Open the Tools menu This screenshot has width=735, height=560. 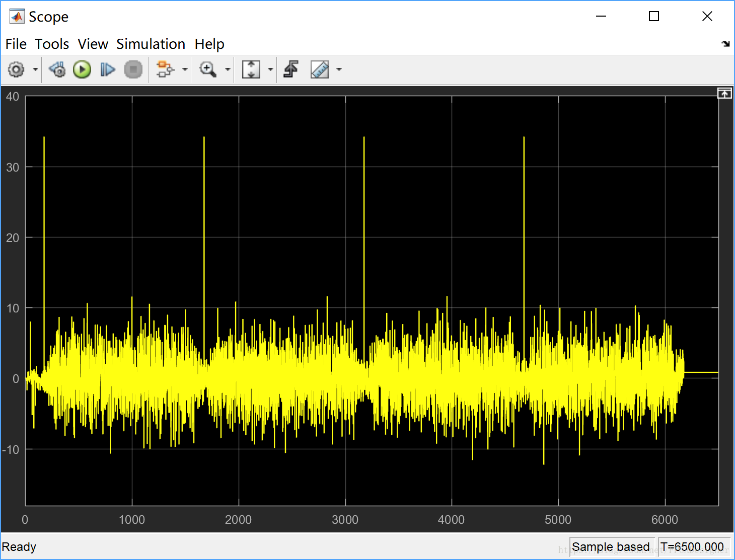point(52,44)
